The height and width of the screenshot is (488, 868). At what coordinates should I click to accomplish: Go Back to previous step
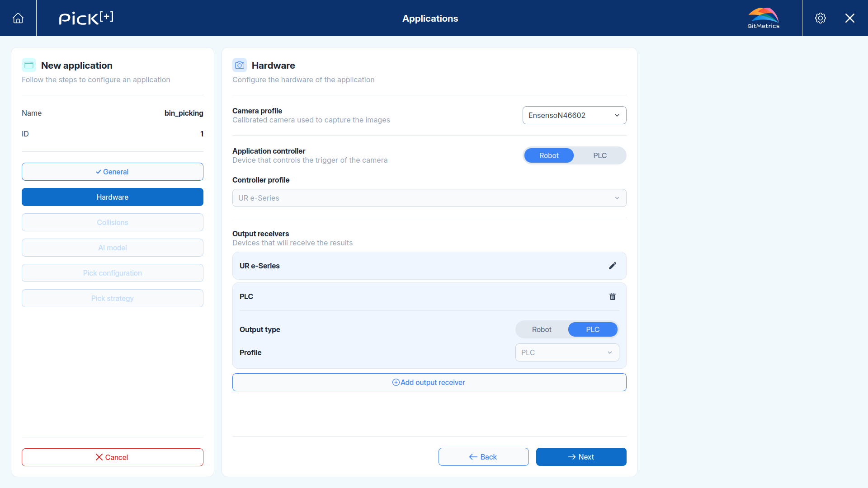484,457
